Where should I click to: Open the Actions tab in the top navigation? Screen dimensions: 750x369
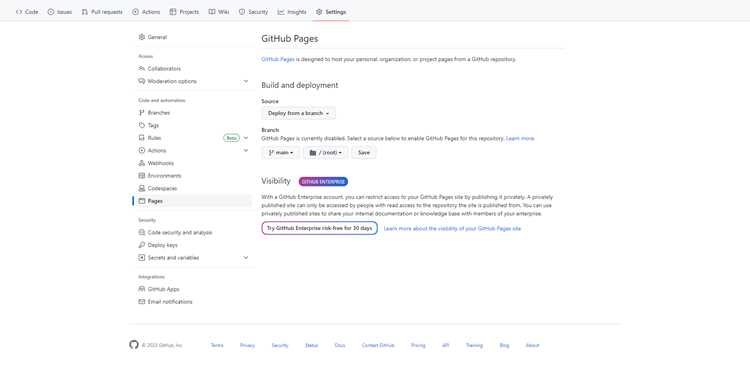pos(146,12)
